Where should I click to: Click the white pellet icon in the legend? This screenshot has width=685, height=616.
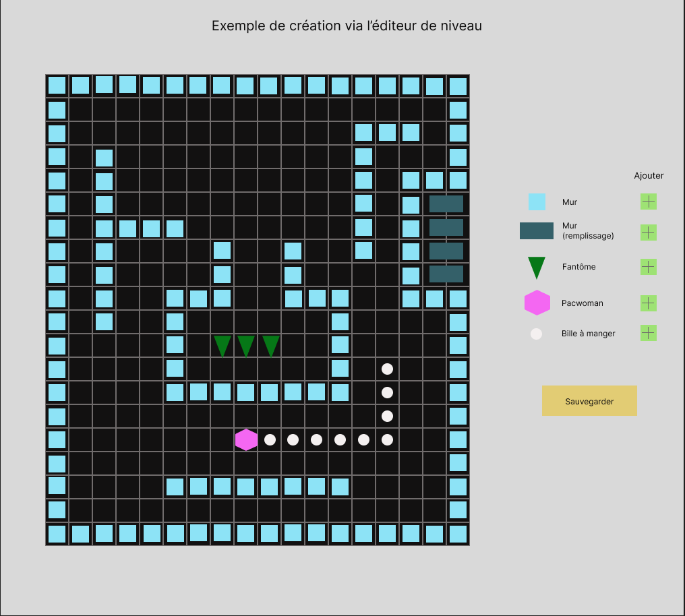pyautogui.click(x=536, y=334)
